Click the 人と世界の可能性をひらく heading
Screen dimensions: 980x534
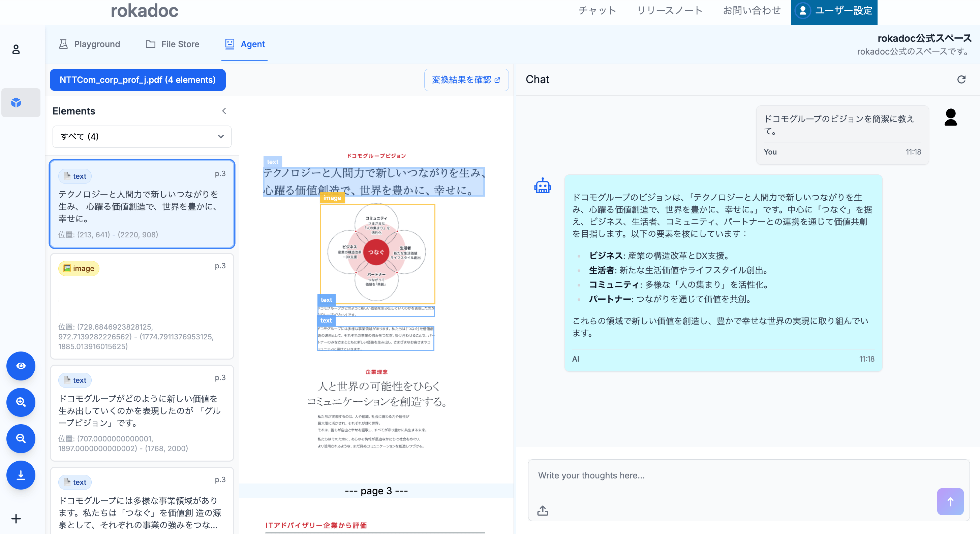pos(379,387)
